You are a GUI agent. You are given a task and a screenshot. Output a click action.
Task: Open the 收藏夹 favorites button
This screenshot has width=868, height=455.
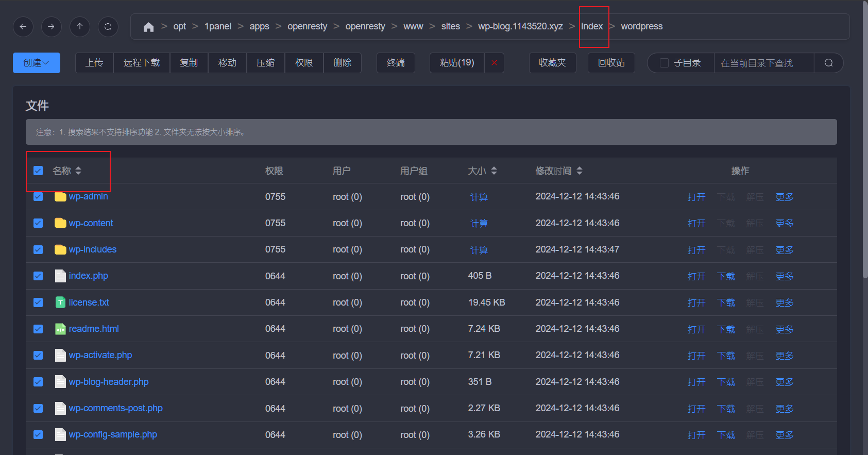[x=553, y=63]
